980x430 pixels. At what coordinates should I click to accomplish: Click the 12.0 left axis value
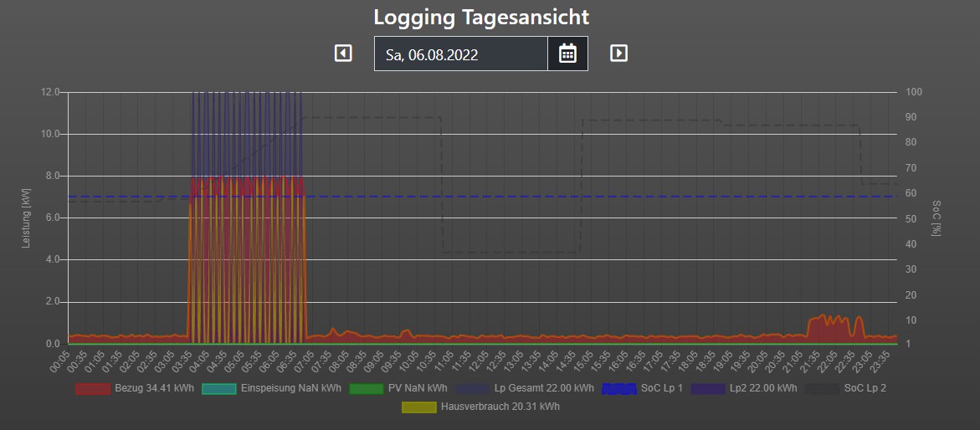point(52,92)
